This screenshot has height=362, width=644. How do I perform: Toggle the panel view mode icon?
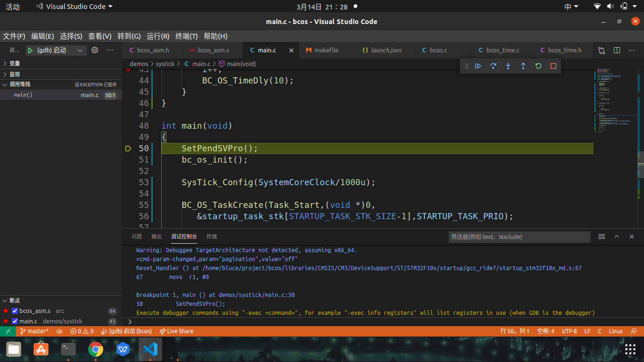(x=602, y=237)
